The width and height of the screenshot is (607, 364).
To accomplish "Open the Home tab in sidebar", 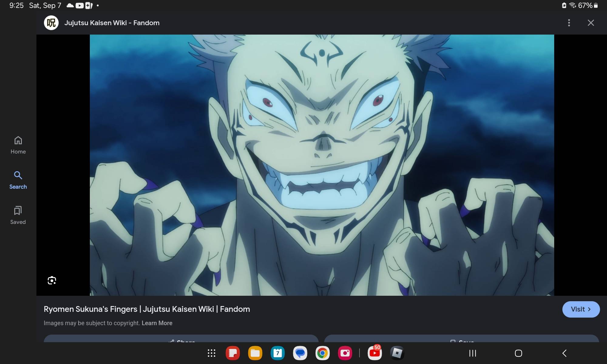I will 18,145.
